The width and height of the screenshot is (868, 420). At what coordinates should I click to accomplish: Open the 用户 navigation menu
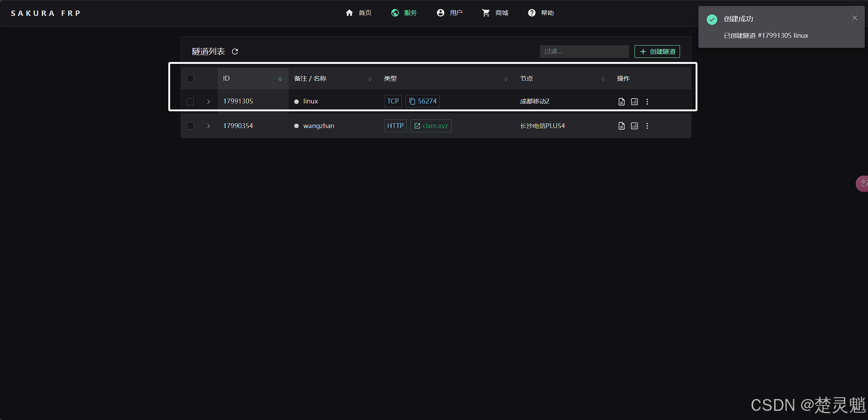450,13
